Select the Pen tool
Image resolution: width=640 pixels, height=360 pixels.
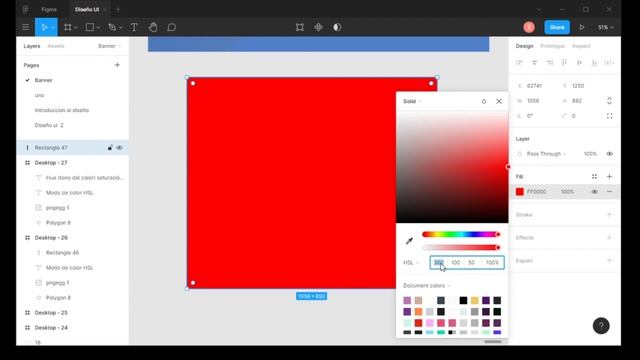click(x=112, y=27)
